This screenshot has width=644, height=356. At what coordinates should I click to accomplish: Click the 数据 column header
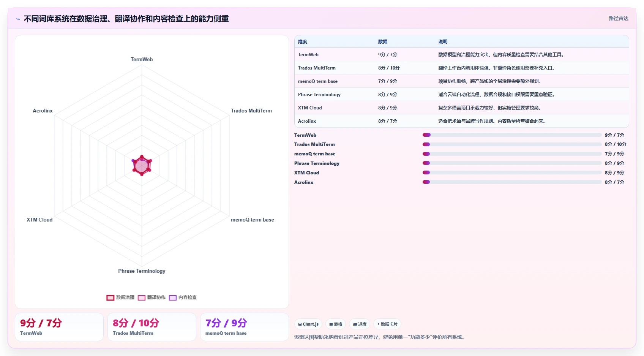pos(383,42)
